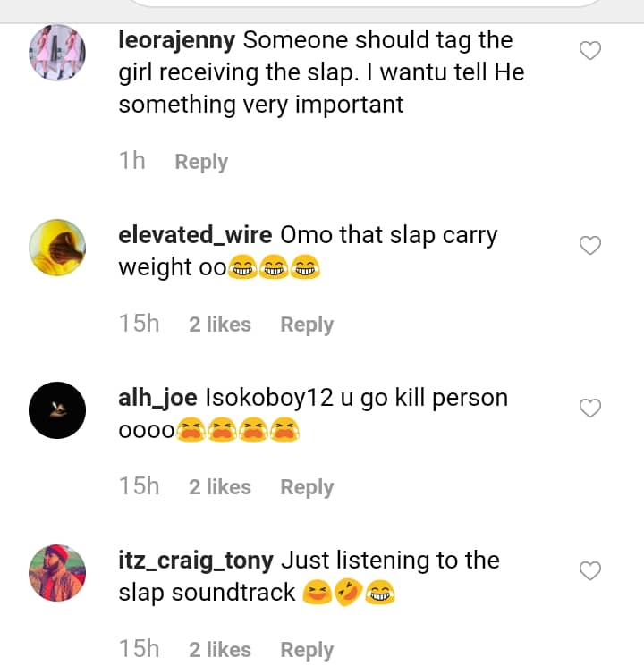Reply to itz_craig_tony's comment
Image resolution: width=644 pixels, height=666 pixels.
pos(307,650)
